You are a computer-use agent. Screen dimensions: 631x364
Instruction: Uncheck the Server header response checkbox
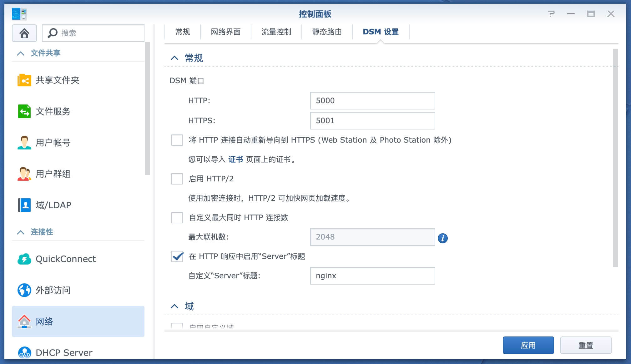177,256
